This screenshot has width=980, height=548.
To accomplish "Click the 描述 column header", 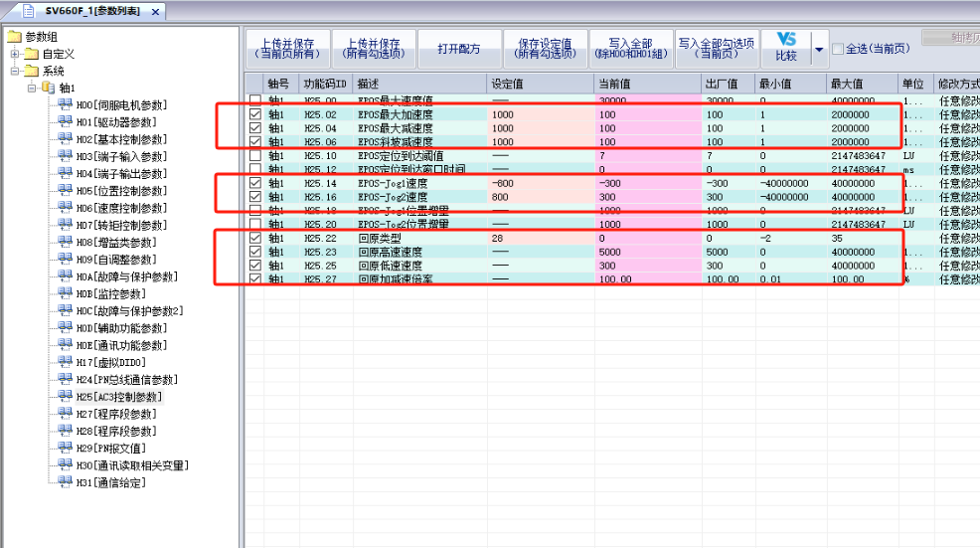I will (x=420, y=84).
